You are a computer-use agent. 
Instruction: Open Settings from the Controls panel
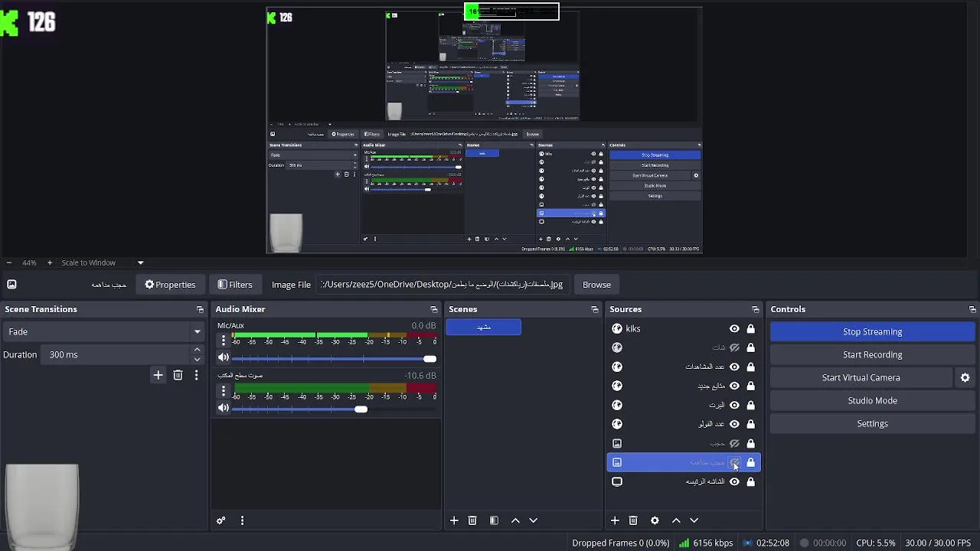tap(872, 423)
